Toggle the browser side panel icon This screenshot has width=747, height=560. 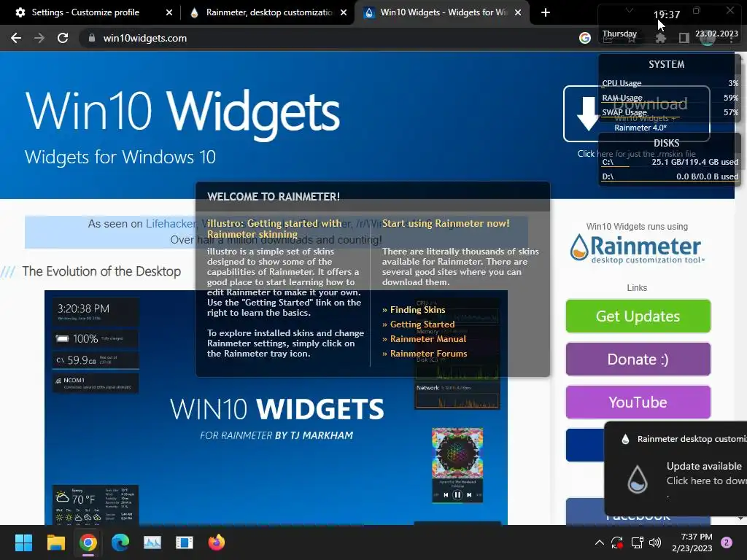coord(684,38)
